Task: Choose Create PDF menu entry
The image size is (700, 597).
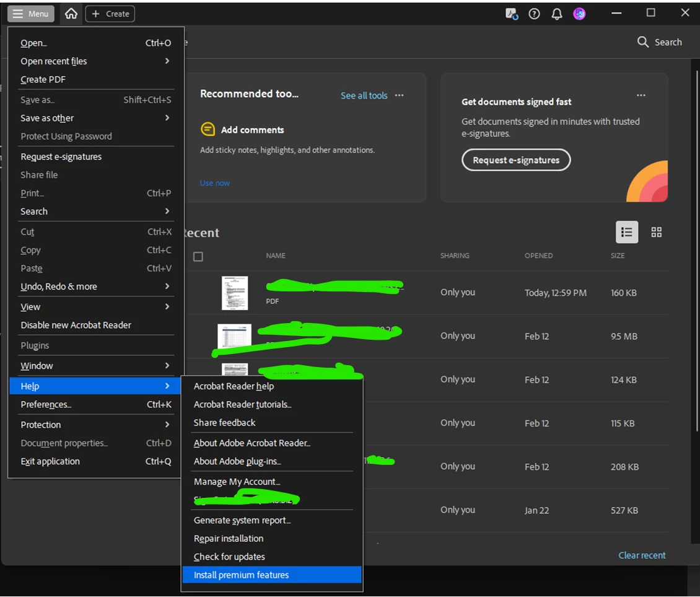Action: click(x=95, y=79)
